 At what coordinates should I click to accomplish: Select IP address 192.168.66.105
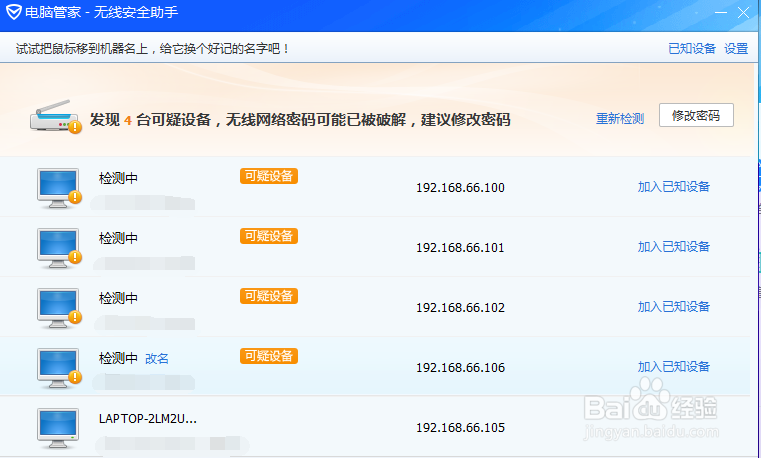click(460, 428)
